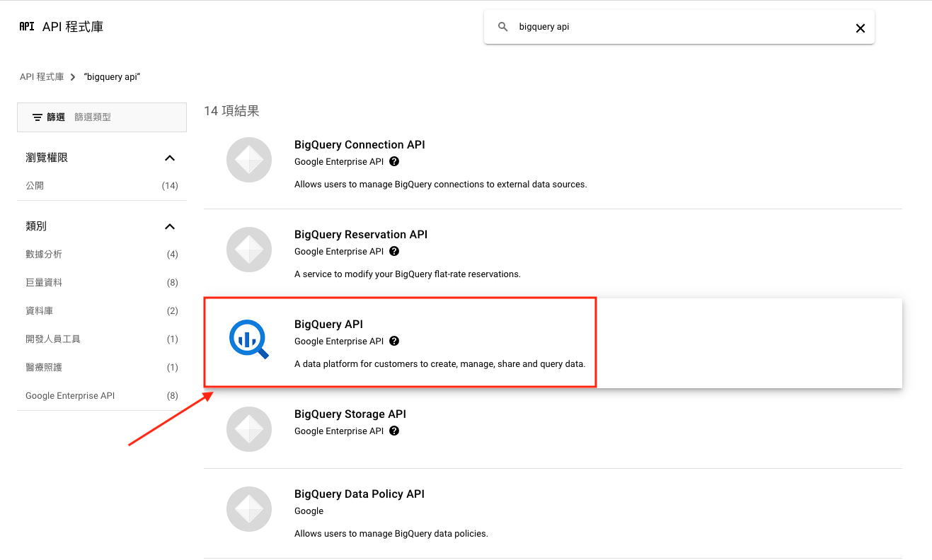The width and height of the screenshot is (932, 560).
Task: Click 'A data platform for customers' description
Action: tap(439, 365)
